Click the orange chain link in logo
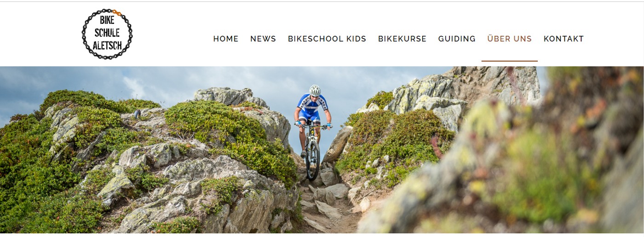Image resolution: width=644 pixels, height=237 pixels. point(117,12)
